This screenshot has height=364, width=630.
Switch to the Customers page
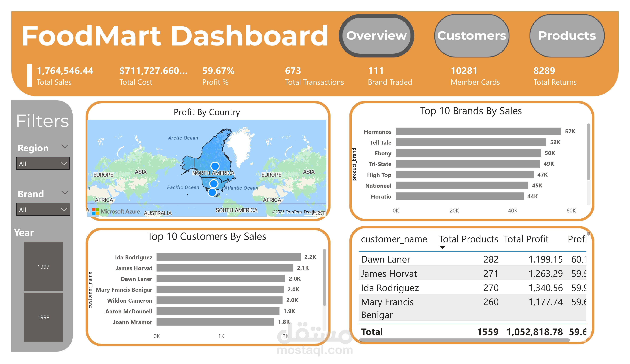472,36
